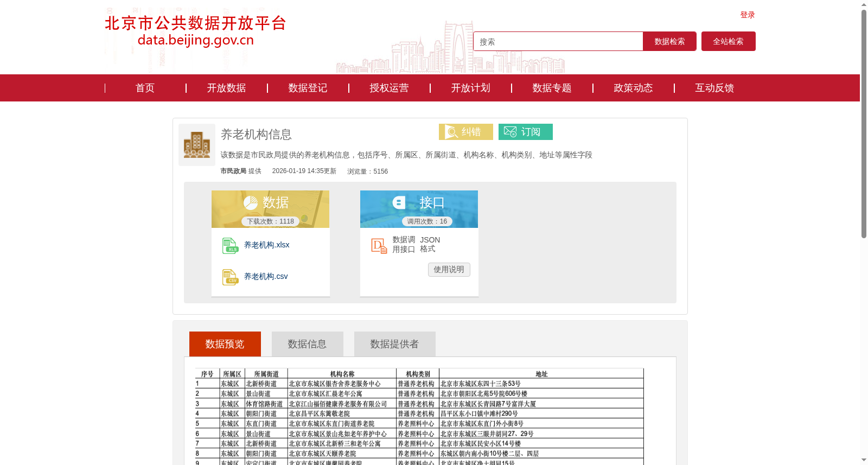Click the 使用说明 button

tap(449, 270)
